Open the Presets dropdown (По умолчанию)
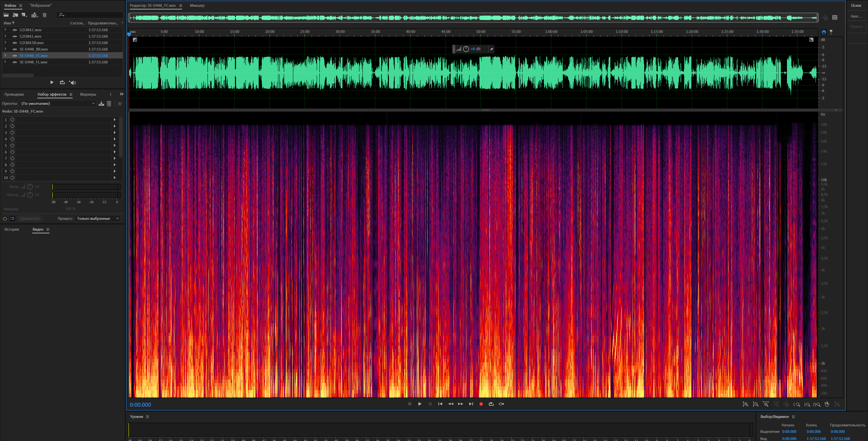Screen dimensions: 868x441 (x=58, y=103)
